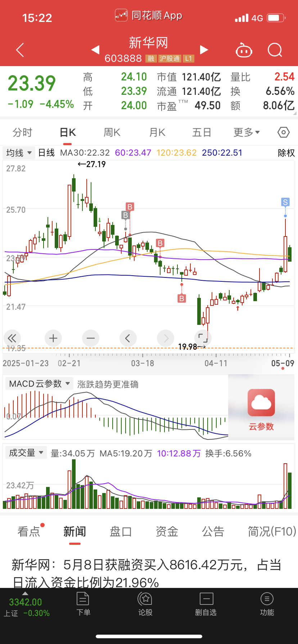Screen dimensions: 298x644
Task: Switch to 月K tab
Action: point(157,132)
